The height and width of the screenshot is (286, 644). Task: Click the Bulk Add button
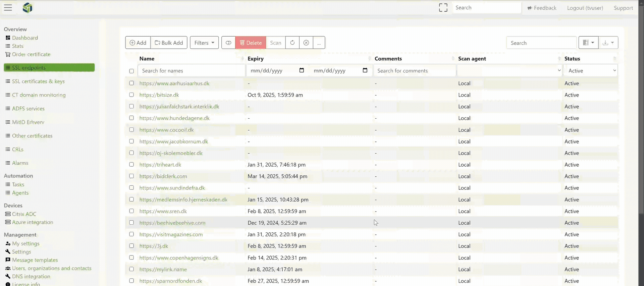(169, 43)
